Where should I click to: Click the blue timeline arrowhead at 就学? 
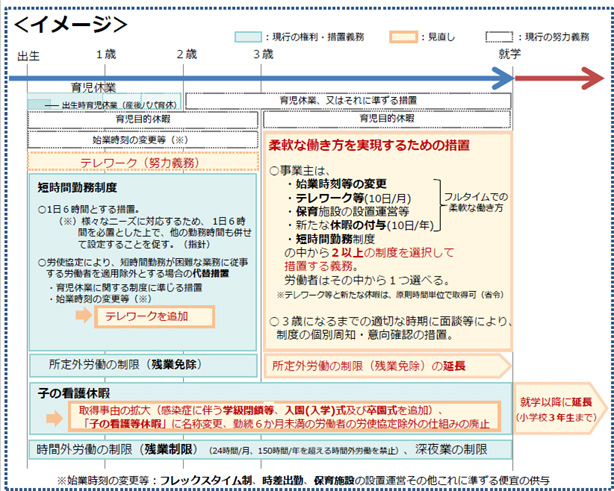503,78
